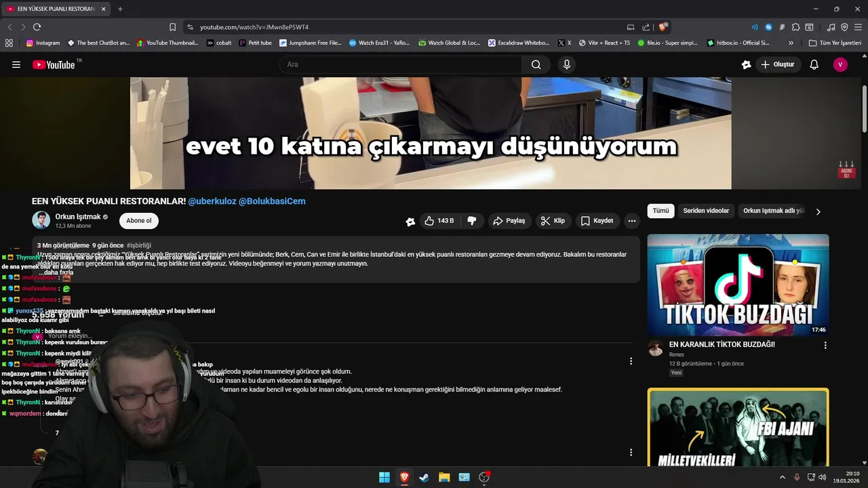Close the YouTube browser tab
The height and width of the screenshot is (488, 868).
103,9
